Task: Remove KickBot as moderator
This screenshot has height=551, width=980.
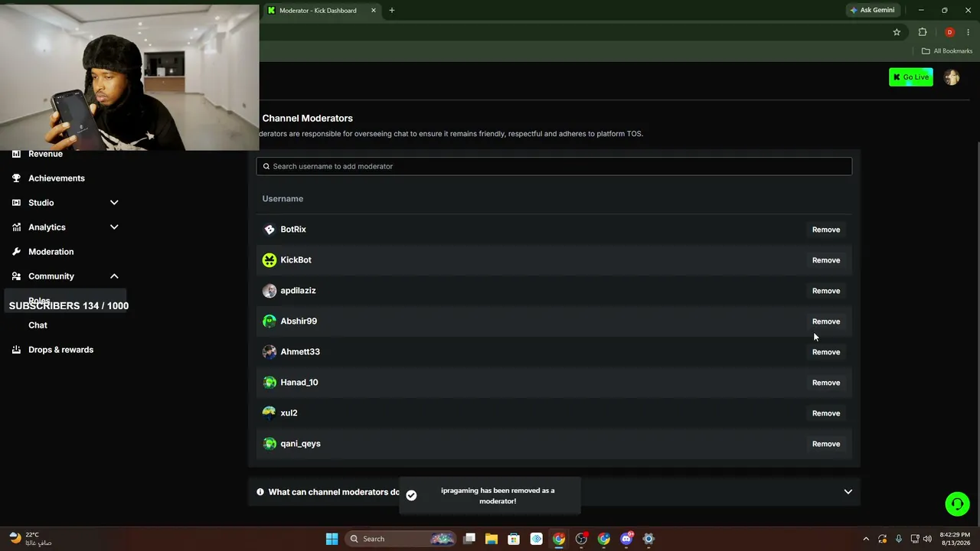Action: point(826,260)
